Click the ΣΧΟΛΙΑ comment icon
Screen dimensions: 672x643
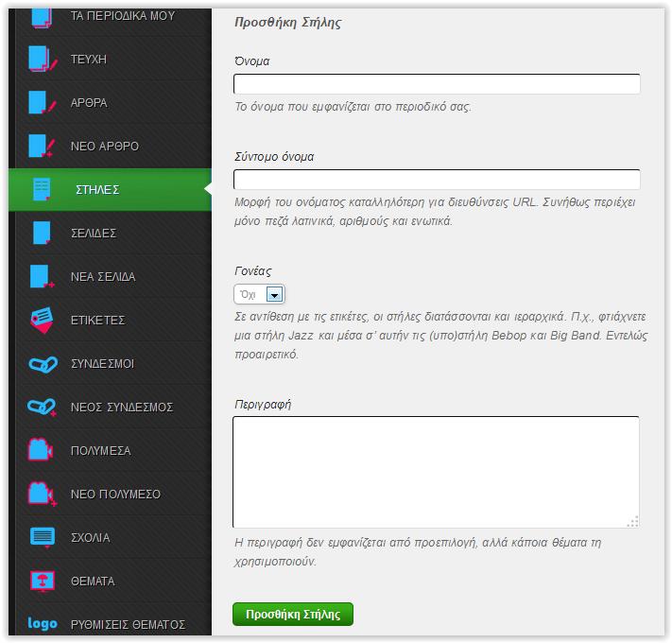coord(42,537)
